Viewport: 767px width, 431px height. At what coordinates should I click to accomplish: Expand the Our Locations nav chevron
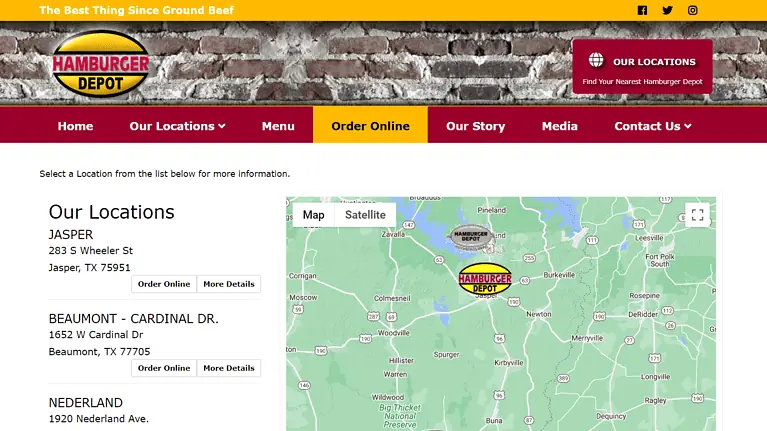[222, 126]
